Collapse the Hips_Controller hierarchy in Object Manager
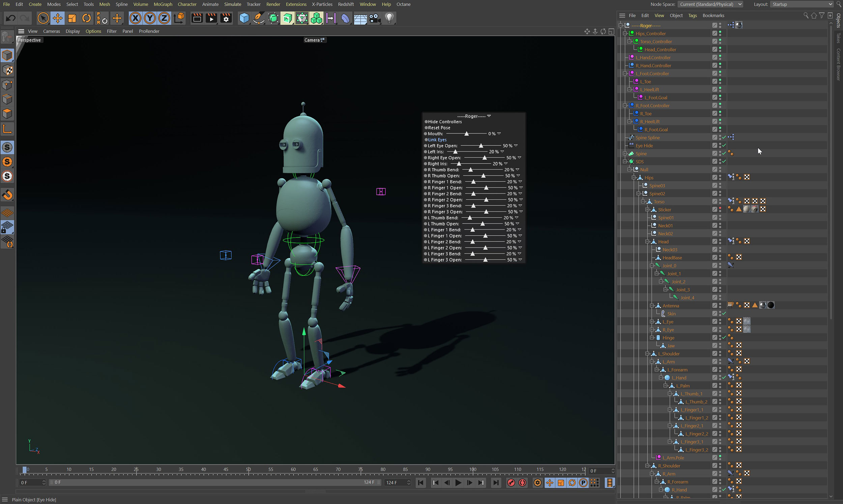 tap(626, 33)
